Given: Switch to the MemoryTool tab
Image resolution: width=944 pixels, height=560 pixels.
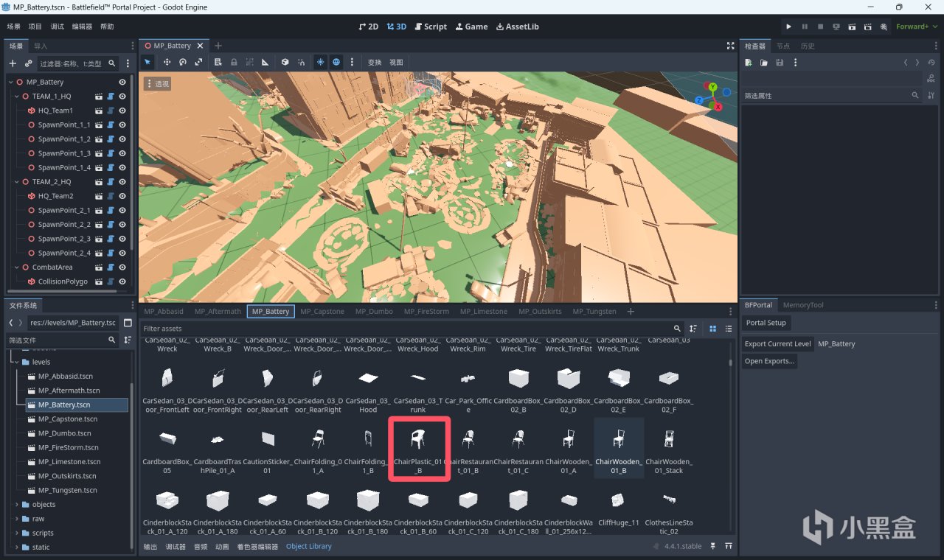Looking at the screenshot, I should point(803,305).
